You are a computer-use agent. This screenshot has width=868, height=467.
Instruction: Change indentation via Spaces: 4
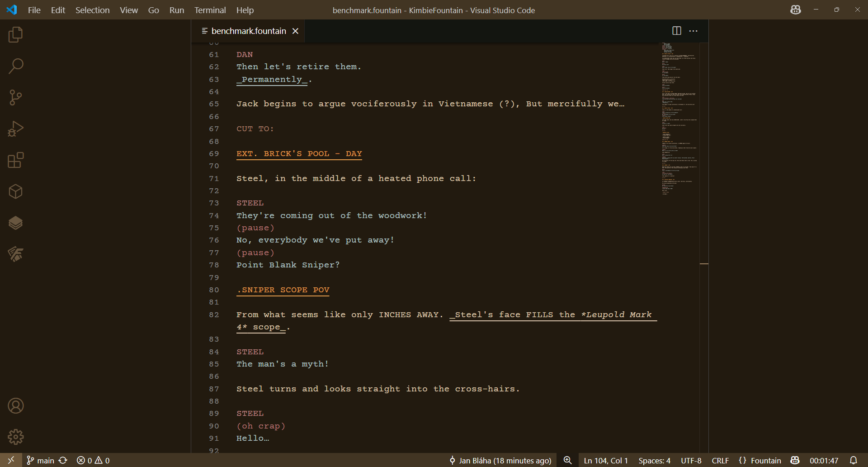[655, 460]
